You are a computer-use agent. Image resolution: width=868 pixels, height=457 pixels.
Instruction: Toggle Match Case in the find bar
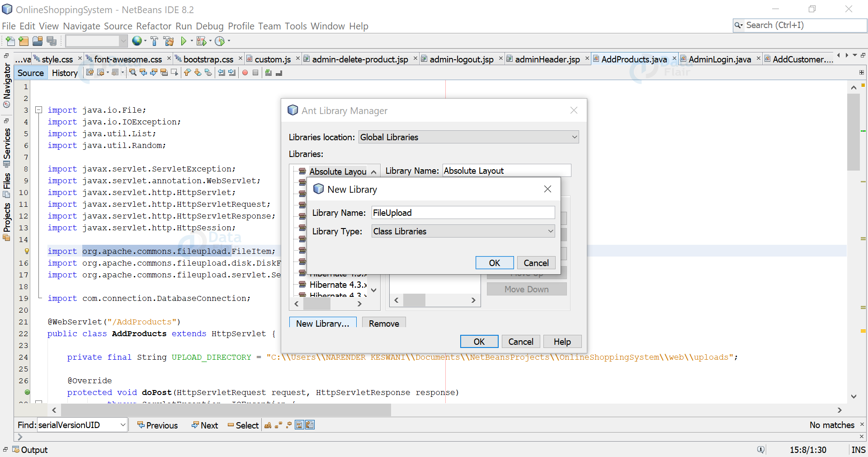tap(268, 425)
